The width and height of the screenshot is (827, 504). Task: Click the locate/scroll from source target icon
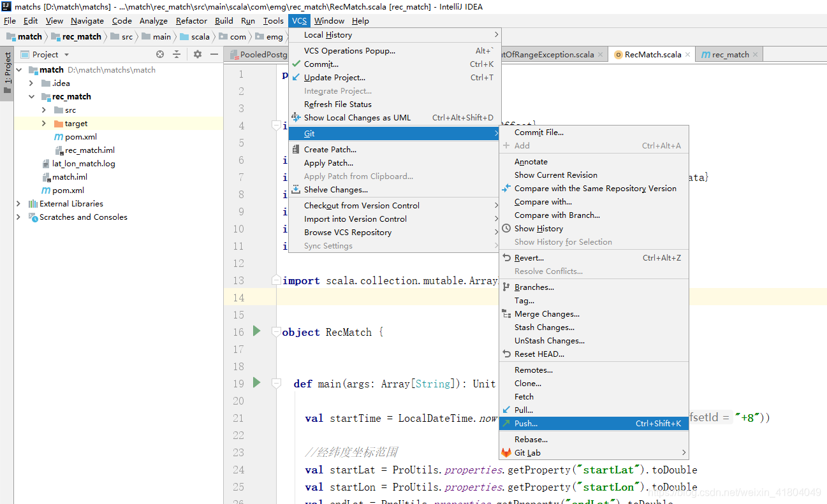coord(160,55)
